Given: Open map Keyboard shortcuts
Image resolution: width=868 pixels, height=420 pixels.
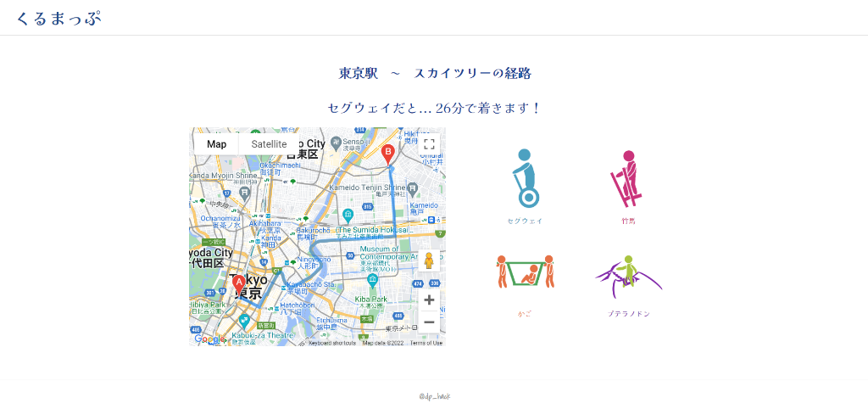Looking at the screenshot, I should [x=332, y=343].
